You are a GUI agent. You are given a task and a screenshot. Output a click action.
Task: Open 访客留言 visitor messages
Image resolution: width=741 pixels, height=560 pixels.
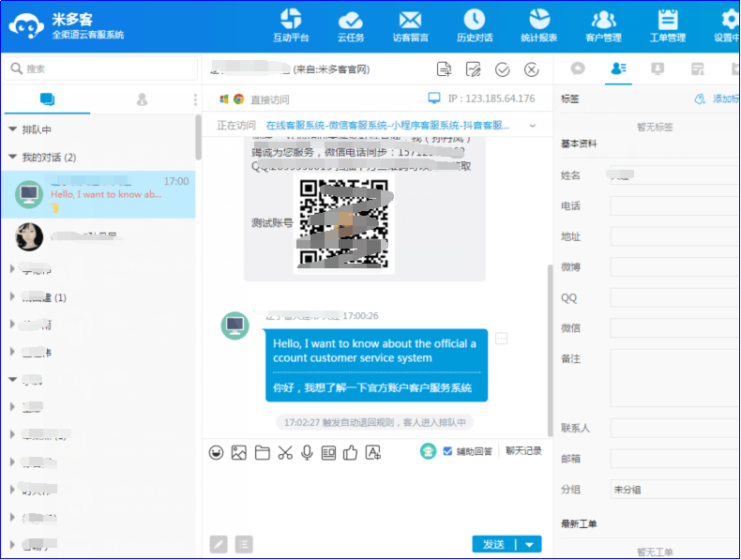410,26
